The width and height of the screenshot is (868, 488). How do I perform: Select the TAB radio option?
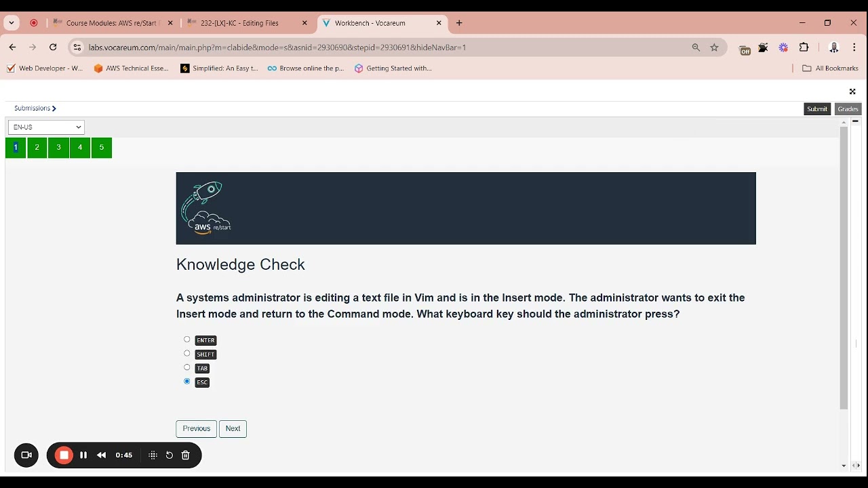click(187, 367)
